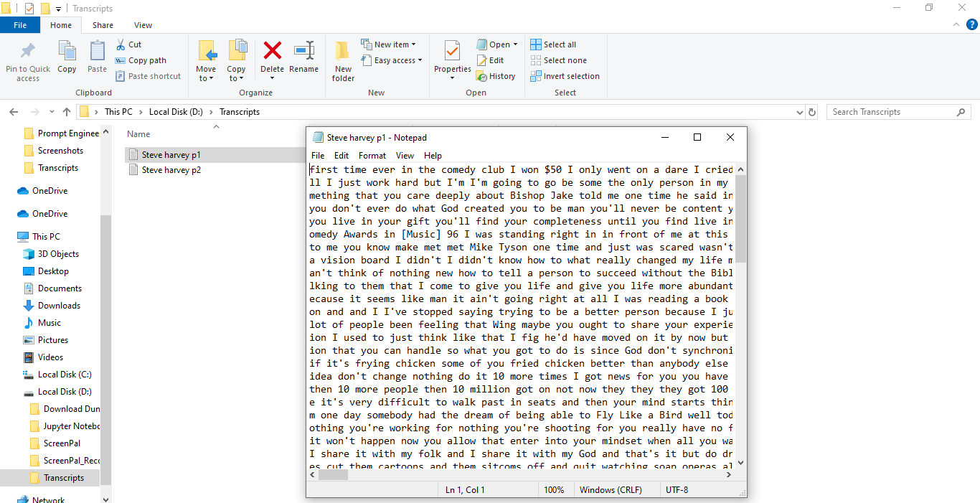Open Properties from the ribbon
Screen dimensions: 980x503
pyautogui.click(x=452, y=52)
